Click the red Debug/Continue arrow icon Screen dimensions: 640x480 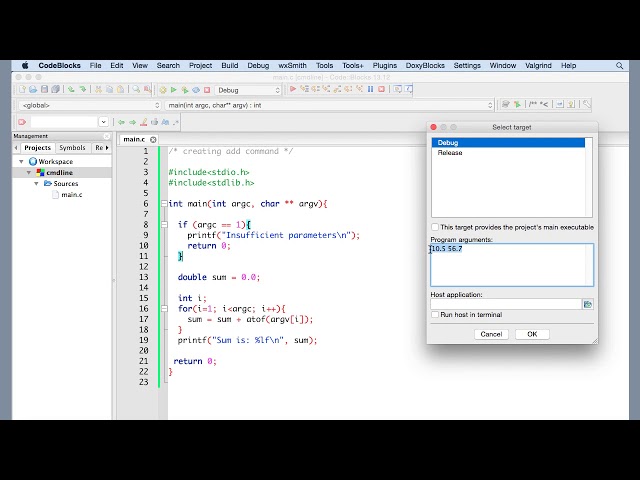pos(293,89)
